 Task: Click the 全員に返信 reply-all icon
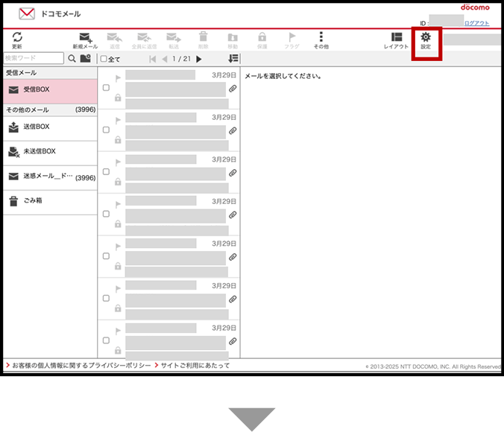[144, 37]
